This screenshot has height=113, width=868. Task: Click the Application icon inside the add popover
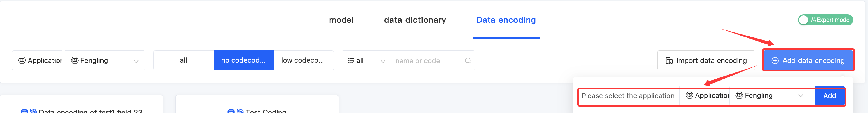(x=689, y=95)
